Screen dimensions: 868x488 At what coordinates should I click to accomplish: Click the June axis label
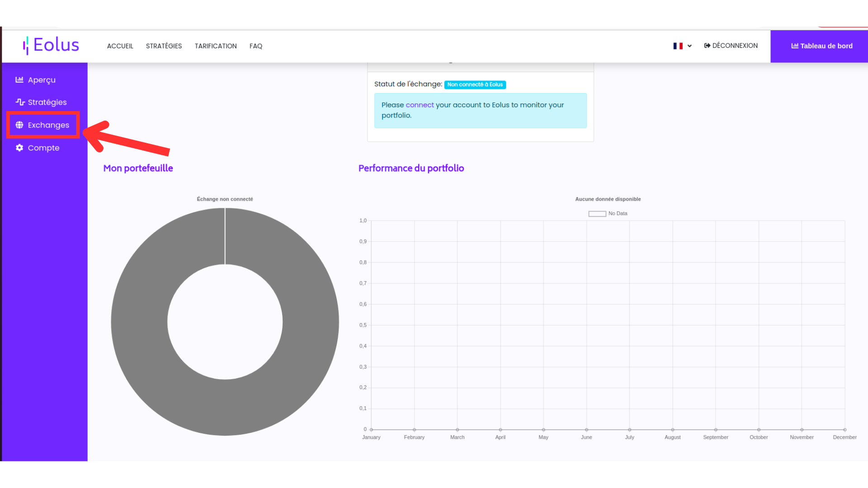(x=586, y=437)
